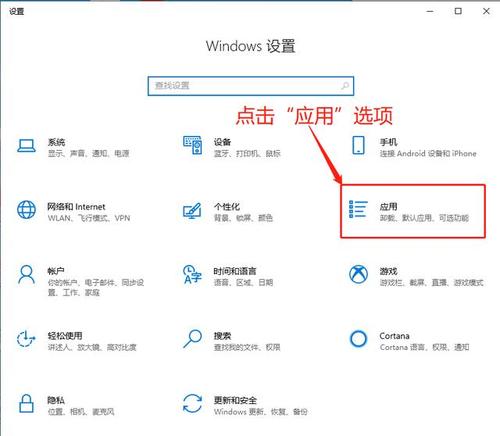Minimize the Settings window
The image size is (500, 436).
pos(430,11)
